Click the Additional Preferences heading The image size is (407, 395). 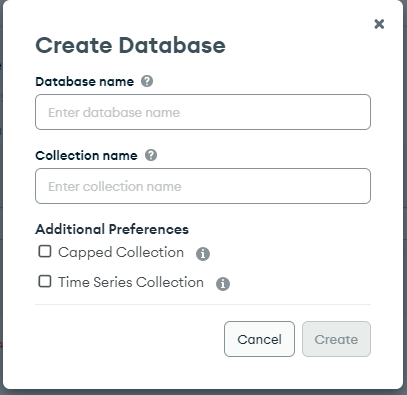click(112, 229)
